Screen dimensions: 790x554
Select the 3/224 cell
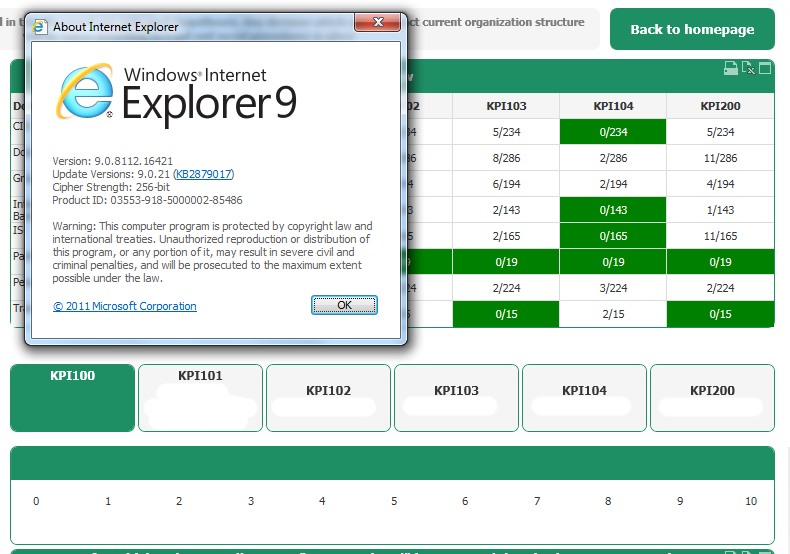pos(613,288)
